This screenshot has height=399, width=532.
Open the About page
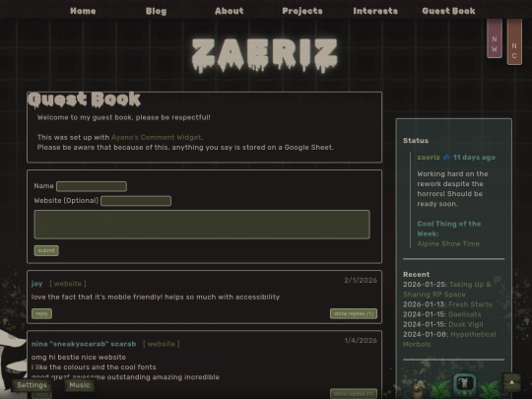(x=230, y=11)
